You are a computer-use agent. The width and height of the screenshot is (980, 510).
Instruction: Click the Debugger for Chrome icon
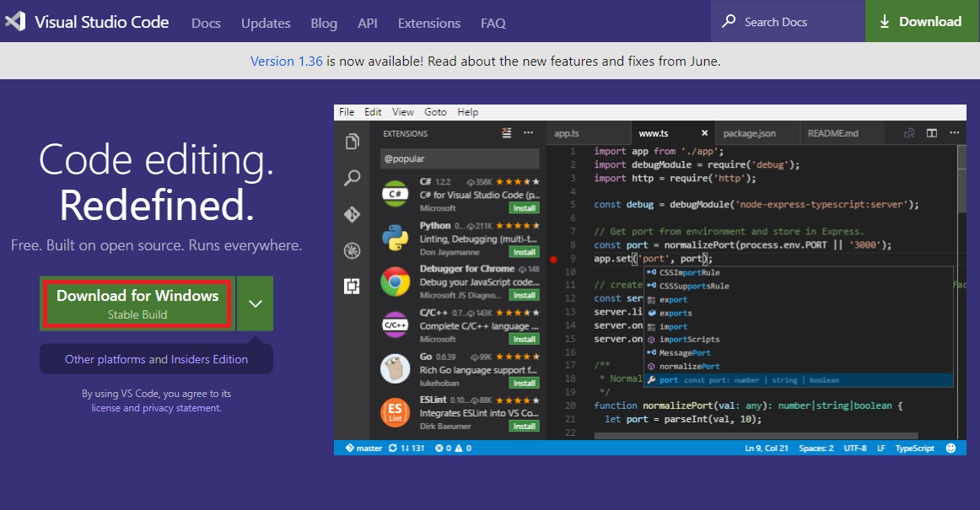(x=395, y=282)
